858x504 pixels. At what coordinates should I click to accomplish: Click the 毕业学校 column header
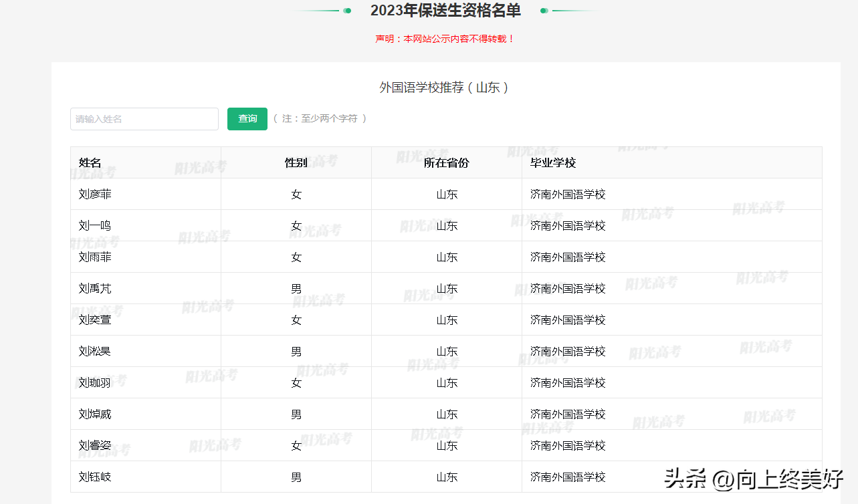tap(552, 162)
